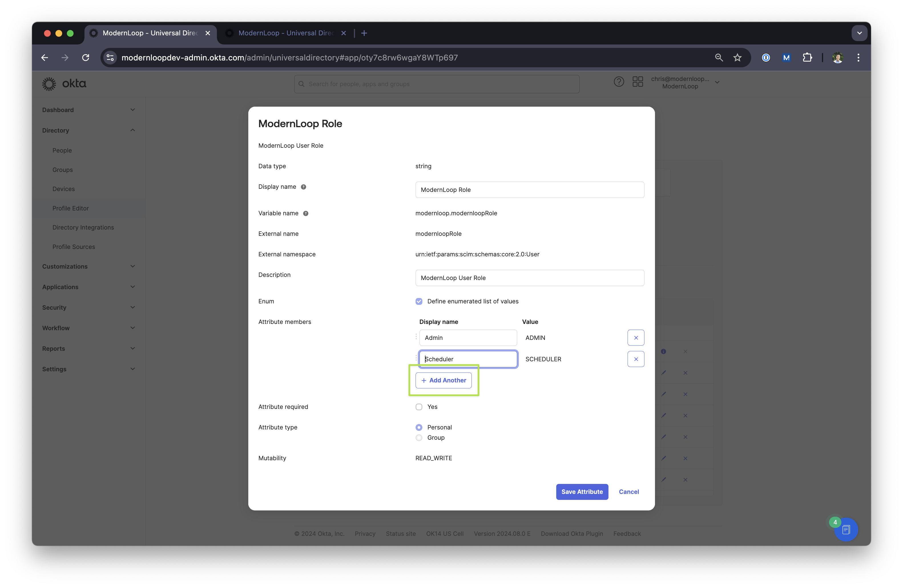Go to Groups in the Directory menu
The height and width of the screenshot is (588, 903).
pyautogui.click(x=63, y=170)
